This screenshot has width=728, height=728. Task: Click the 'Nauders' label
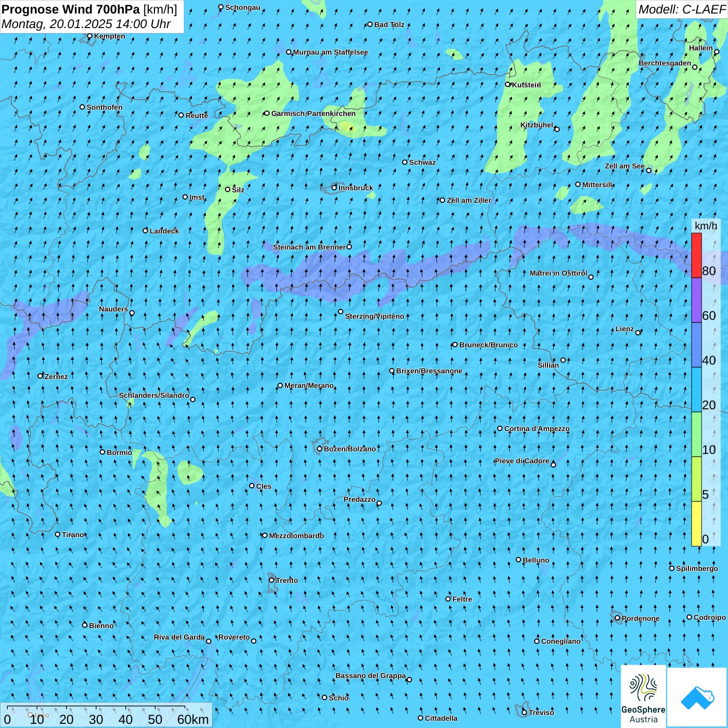(x=113, y=309)
